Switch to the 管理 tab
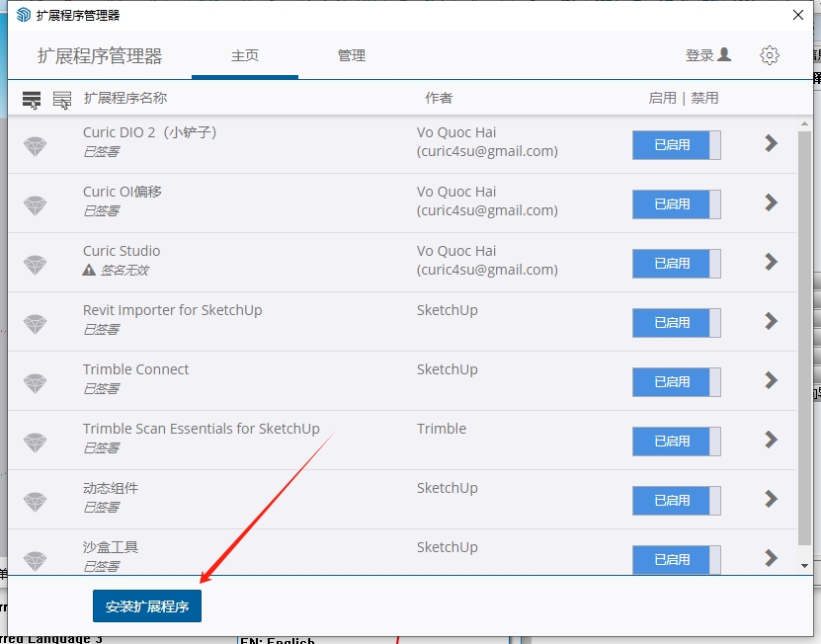 pos(352,55)
